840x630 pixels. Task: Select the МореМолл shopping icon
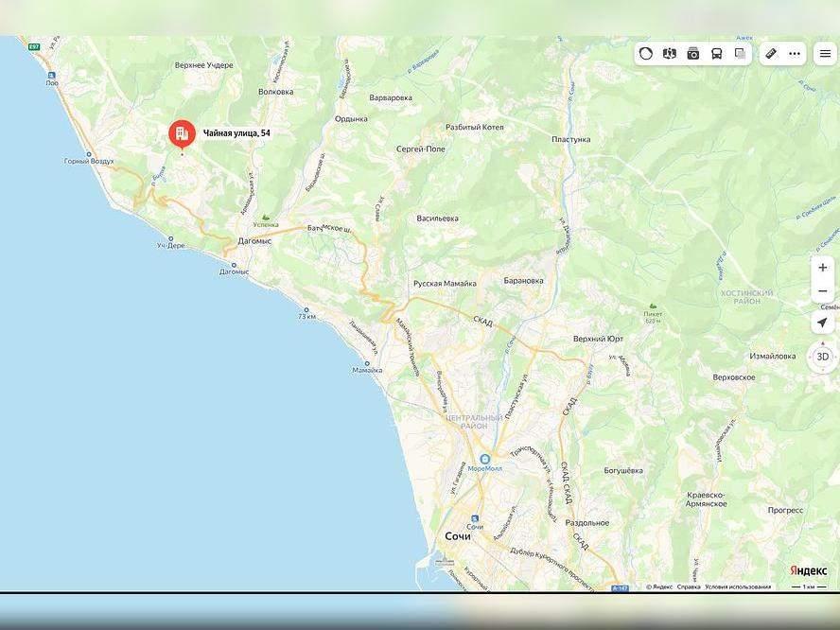[485, 459]
